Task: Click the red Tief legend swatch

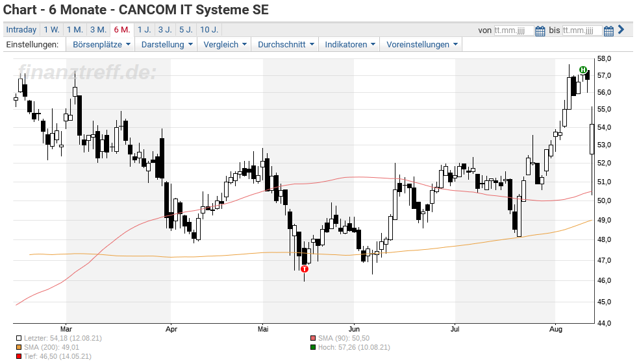Action: 19,357
